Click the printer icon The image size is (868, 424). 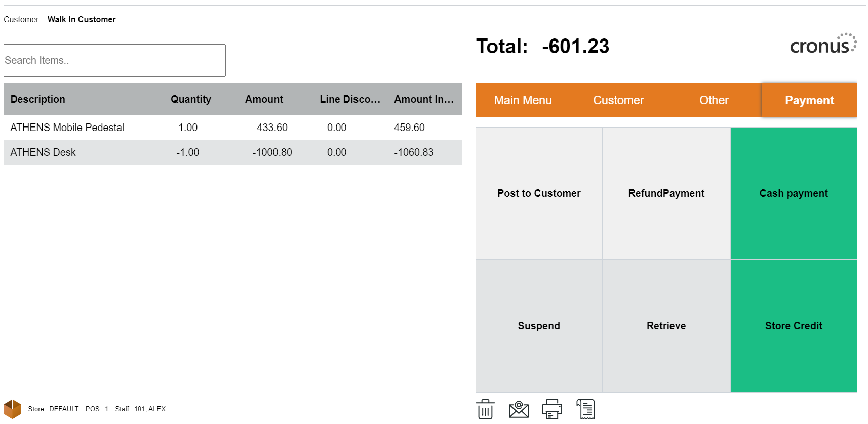[x=552, y=409]
